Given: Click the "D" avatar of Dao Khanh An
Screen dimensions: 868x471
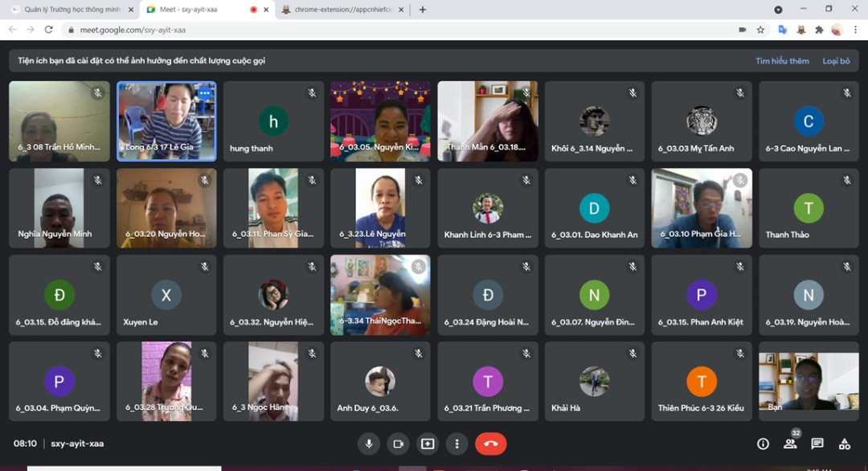Looking at the screenshot, I should (594, 208).
